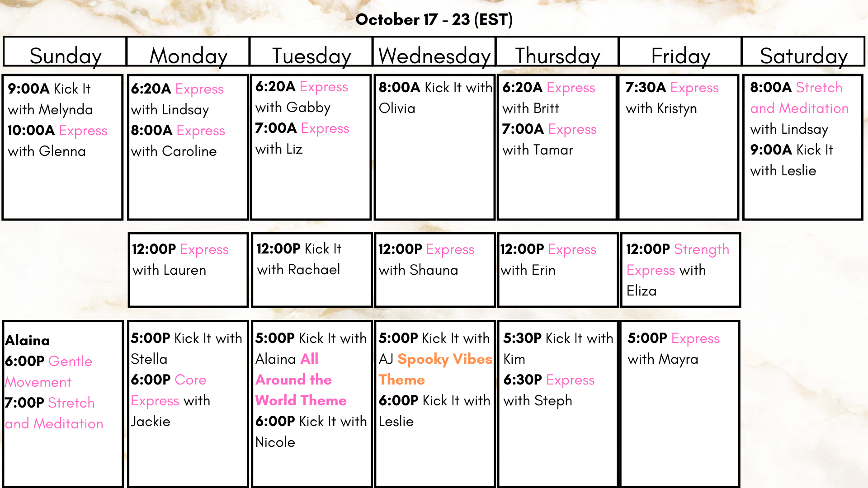
Task: Select Tuesday 7:00A Express with Liz
Action: click(302, 138)
